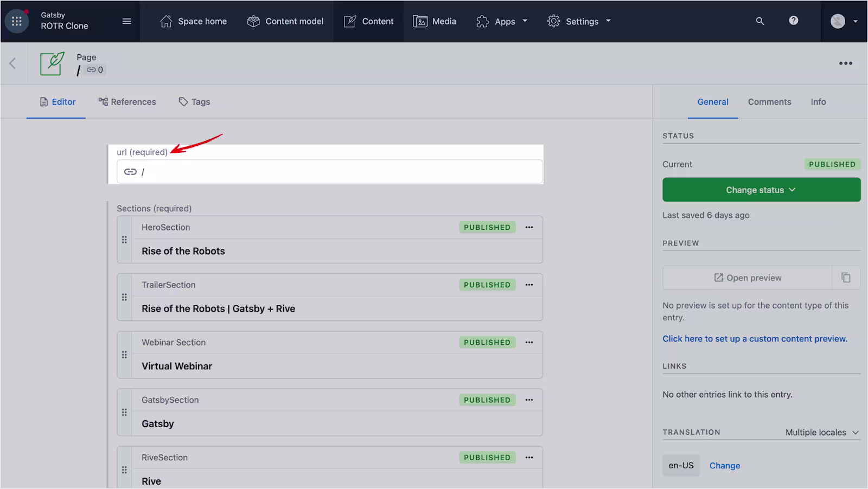Grab the GatsbySection drag handle

pos(124,412)
